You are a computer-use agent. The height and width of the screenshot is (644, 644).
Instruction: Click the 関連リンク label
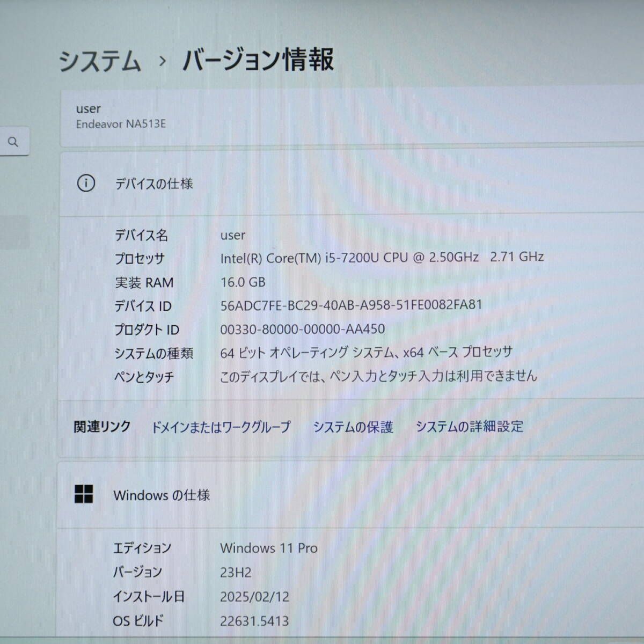pos(102,427)
